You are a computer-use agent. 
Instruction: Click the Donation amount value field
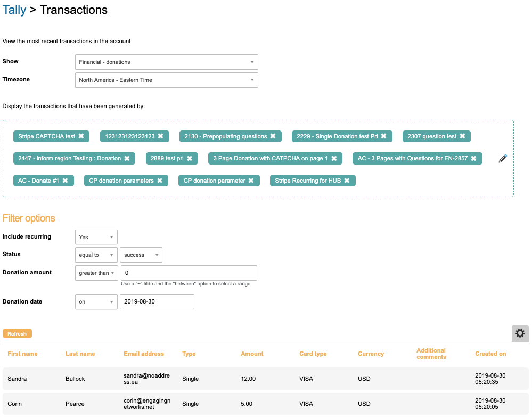pos(189,273)
